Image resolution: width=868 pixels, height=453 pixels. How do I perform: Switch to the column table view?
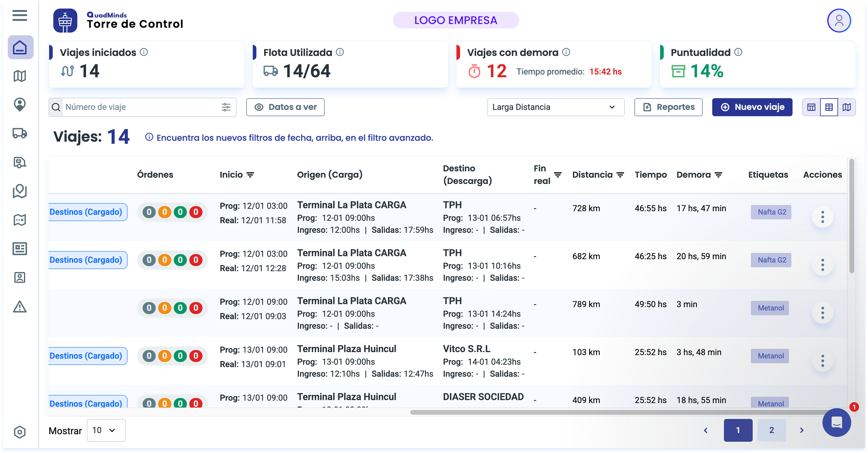(811, 107)
